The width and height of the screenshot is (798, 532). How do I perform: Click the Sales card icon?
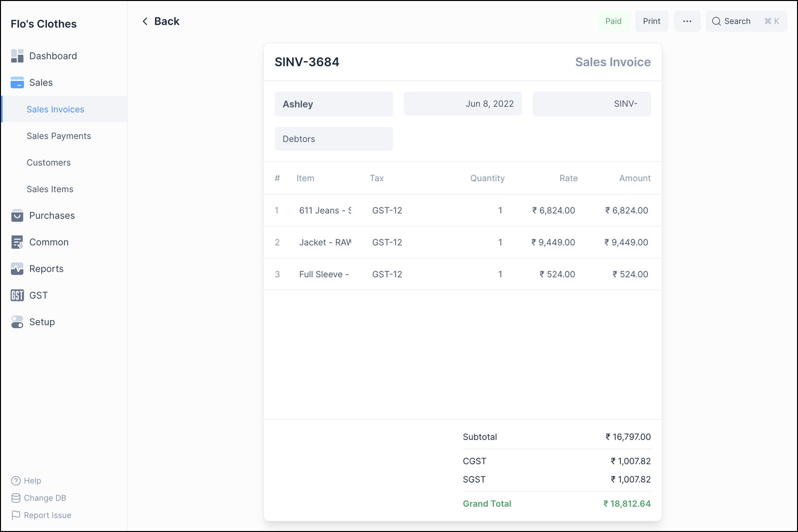point(17,83)
